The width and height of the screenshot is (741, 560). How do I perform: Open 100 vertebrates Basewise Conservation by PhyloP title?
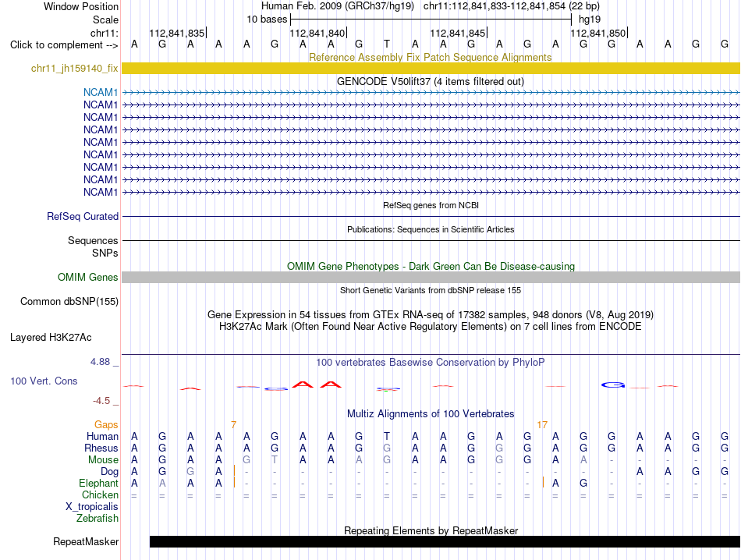431,363
